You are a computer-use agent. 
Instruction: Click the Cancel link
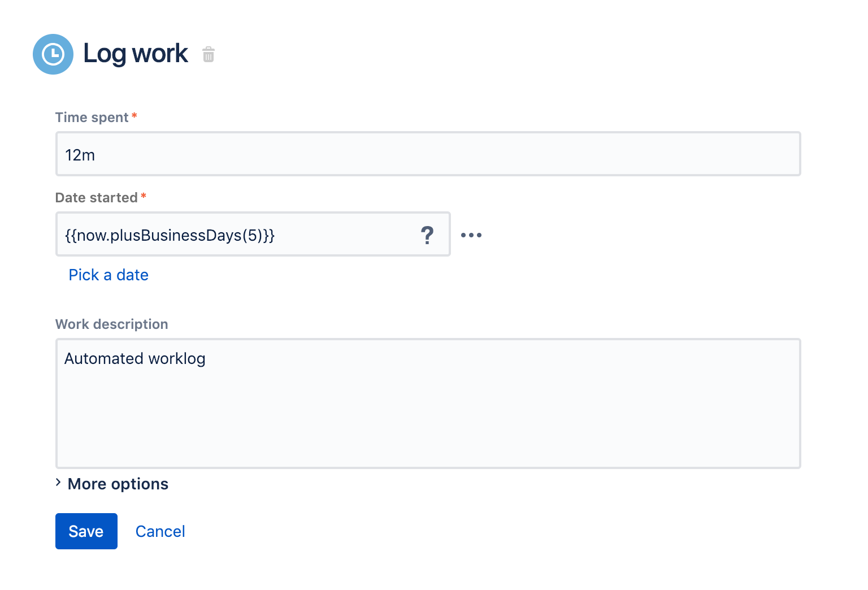[160, 532]
